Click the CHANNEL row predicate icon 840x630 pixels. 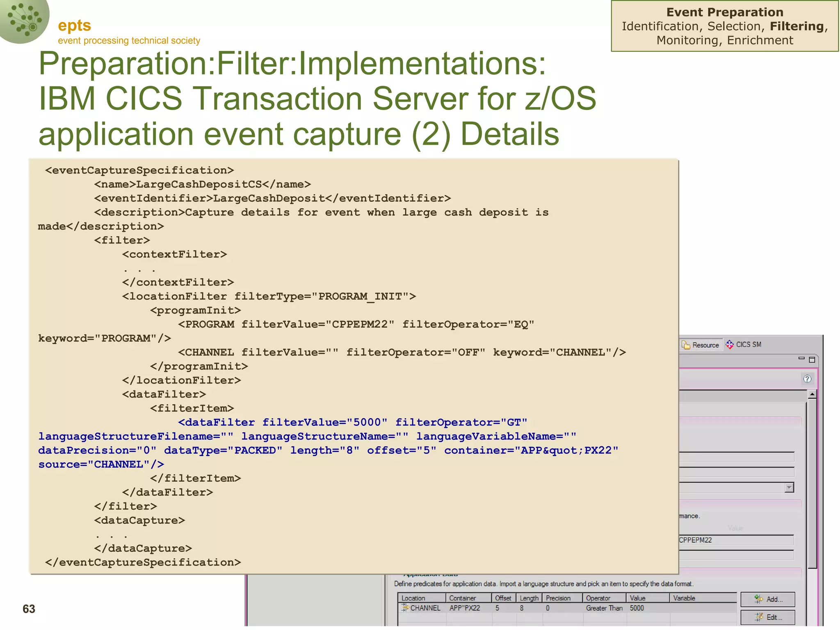point(405,608)
